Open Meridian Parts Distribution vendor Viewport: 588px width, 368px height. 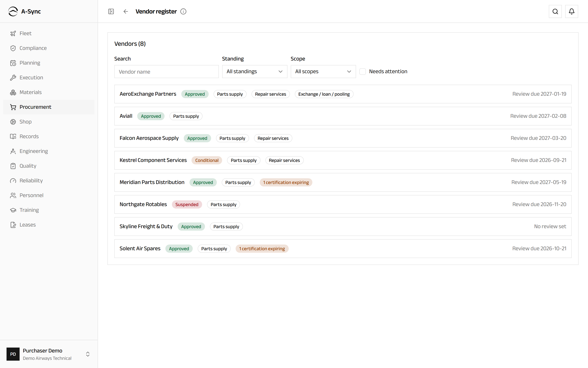coord(343,182)
